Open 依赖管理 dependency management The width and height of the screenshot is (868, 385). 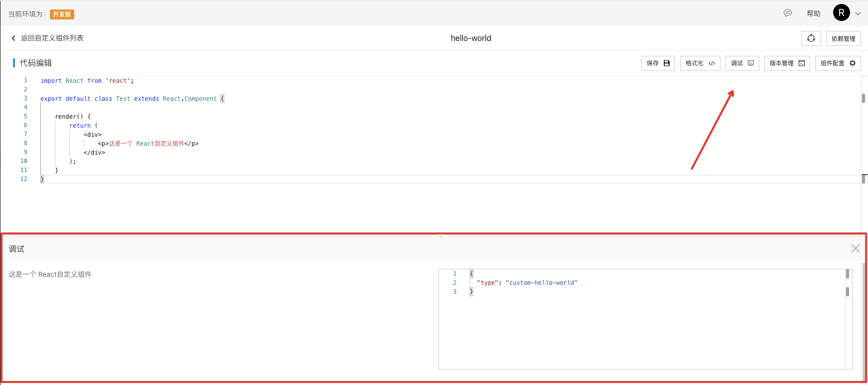pyautogui.click(x=844, y=38)
